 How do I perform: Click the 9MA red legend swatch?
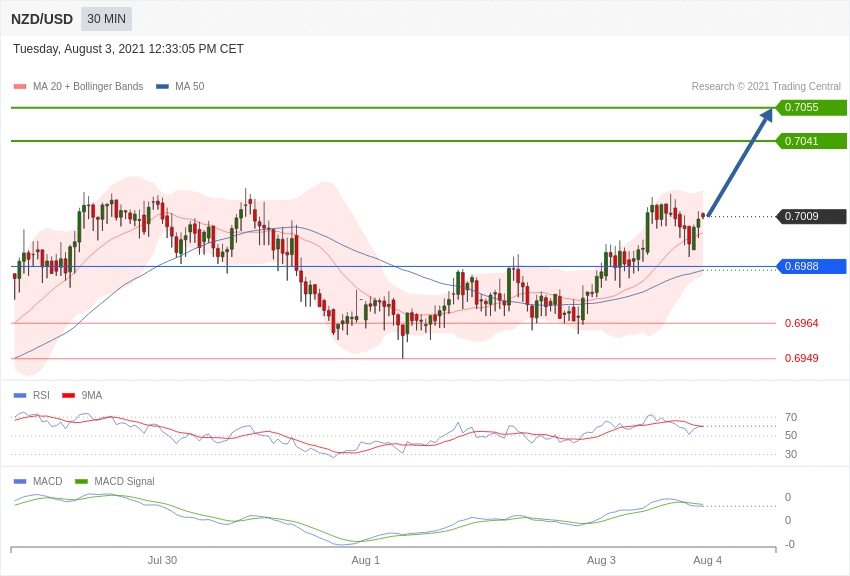click(x=69, y=396)
